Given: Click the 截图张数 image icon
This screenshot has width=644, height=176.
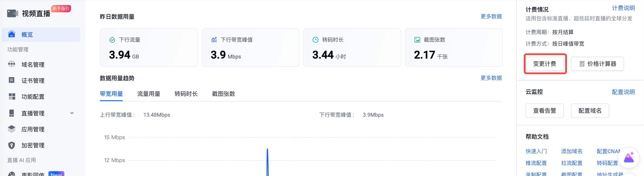Looking at the screenshot, I should (x=417, y=40).
